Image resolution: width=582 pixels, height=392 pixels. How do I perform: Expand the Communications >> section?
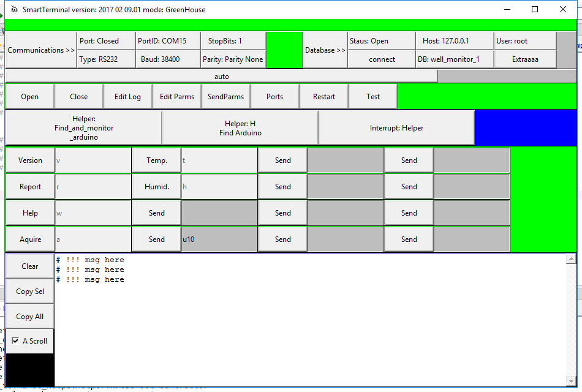pyautogui.click(x=40, y=50)
